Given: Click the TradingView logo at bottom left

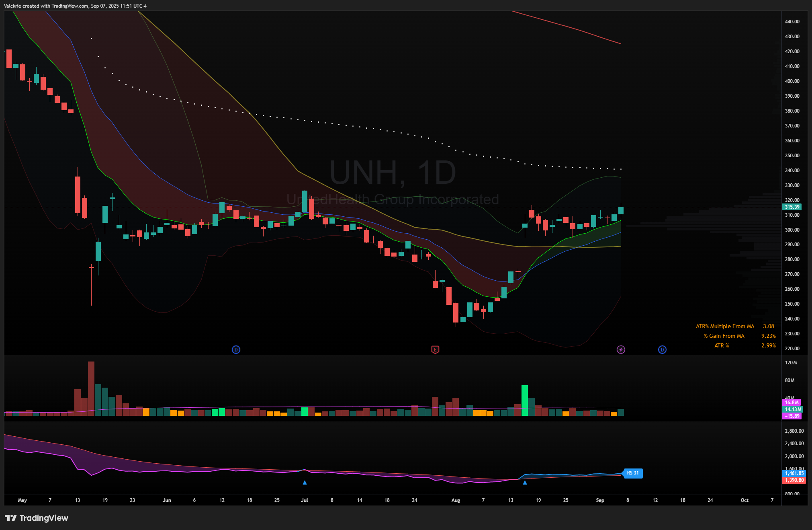Looking at the screenshot, I should [x=37, y=518].
